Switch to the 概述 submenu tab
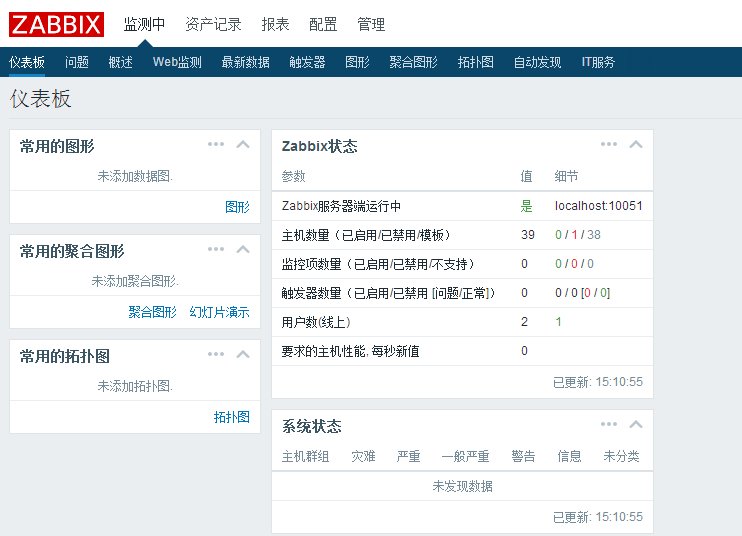The image size is (742, 536). tap(121, 62)
